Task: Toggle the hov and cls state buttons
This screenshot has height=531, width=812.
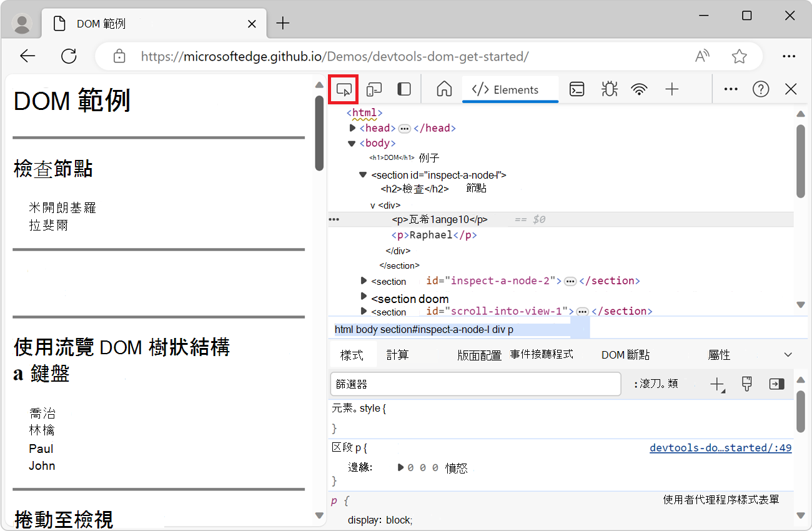Action: tap(656, 384)
